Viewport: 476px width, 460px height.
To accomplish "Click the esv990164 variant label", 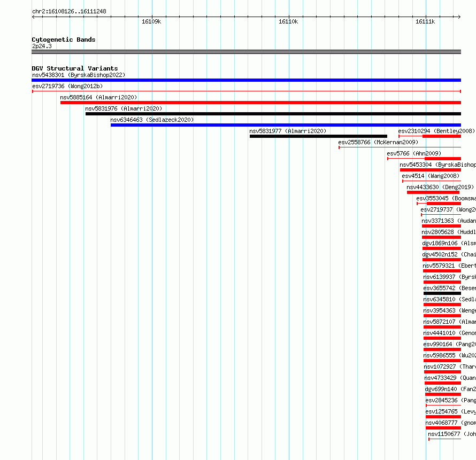I will click(x=450, y=344).
